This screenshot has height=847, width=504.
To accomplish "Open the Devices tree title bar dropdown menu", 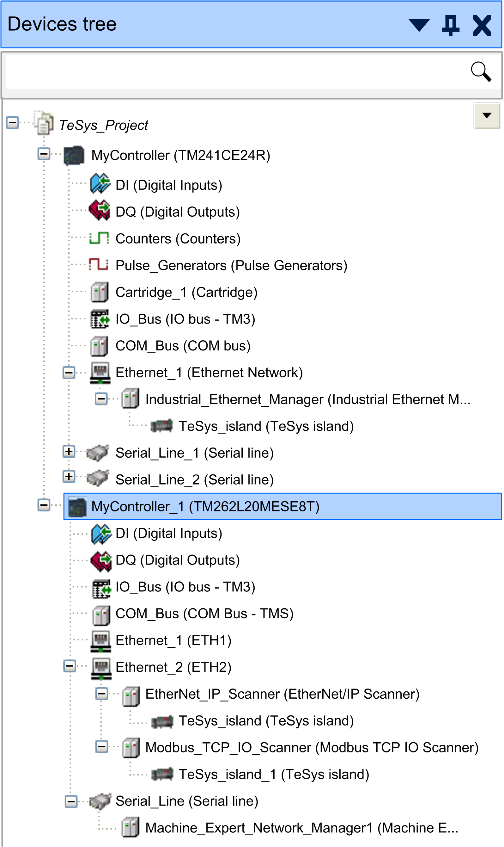I will point(419,26).
